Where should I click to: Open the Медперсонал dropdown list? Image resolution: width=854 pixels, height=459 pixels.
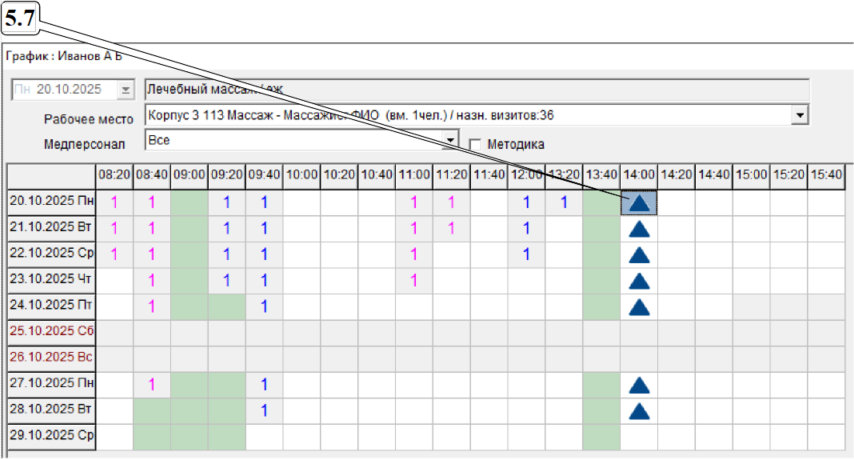click(x=450, y=139)
